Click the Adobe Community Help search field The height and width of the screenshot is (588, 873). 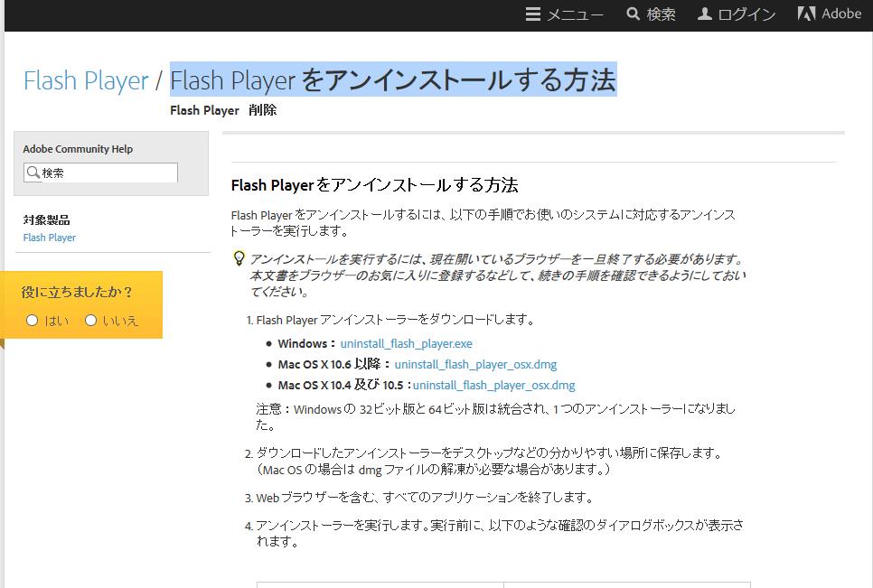(101, 173)
